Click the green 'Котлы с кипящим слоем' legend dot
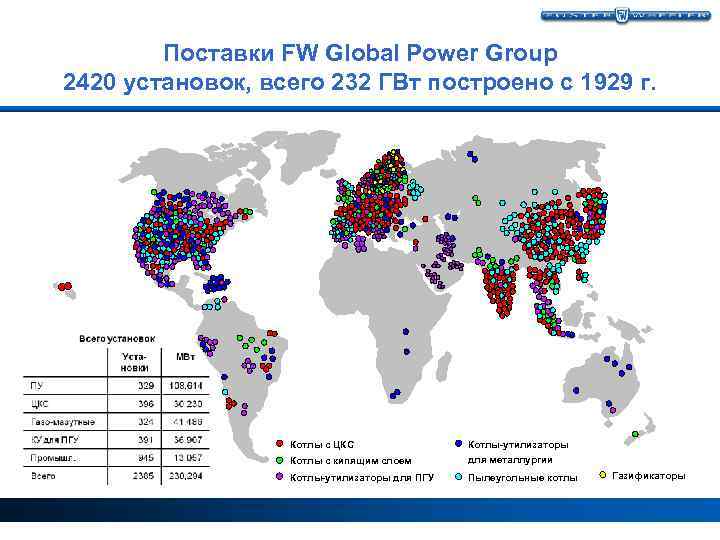This screenshot has width=720, height=540. tap(279, 460)
